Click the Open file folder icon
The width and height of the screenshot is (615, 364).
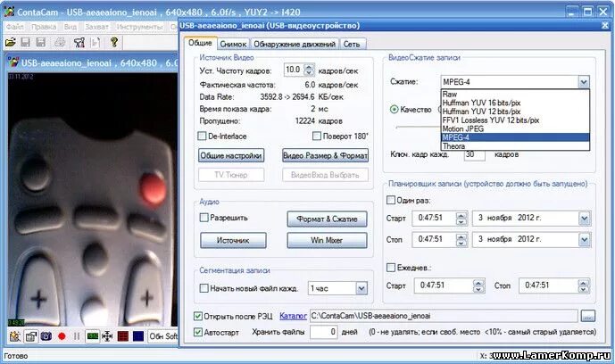click(10, 42)
